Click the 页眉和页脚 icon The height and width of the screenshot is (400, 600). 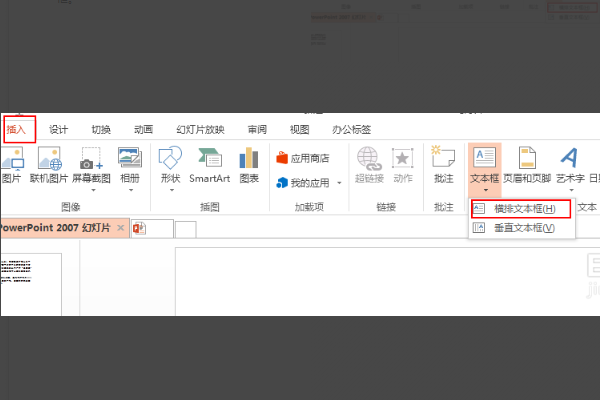(527, 158)
